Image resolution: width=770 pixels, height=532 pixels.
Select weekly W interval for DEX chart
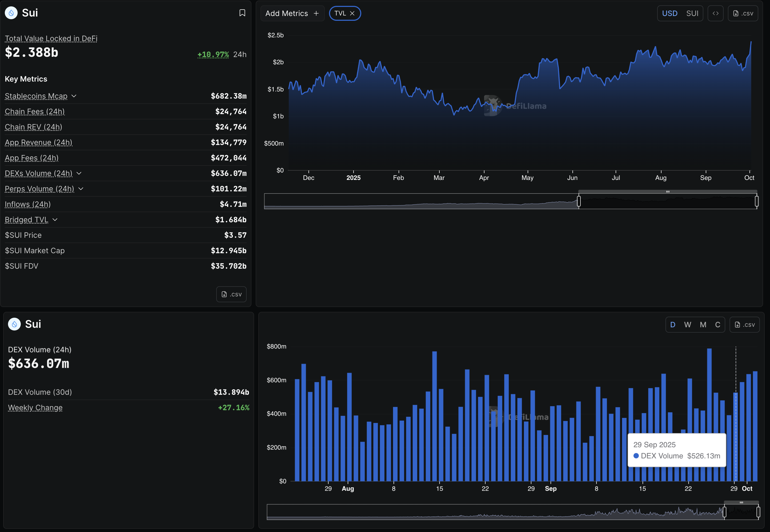[687, 324]
